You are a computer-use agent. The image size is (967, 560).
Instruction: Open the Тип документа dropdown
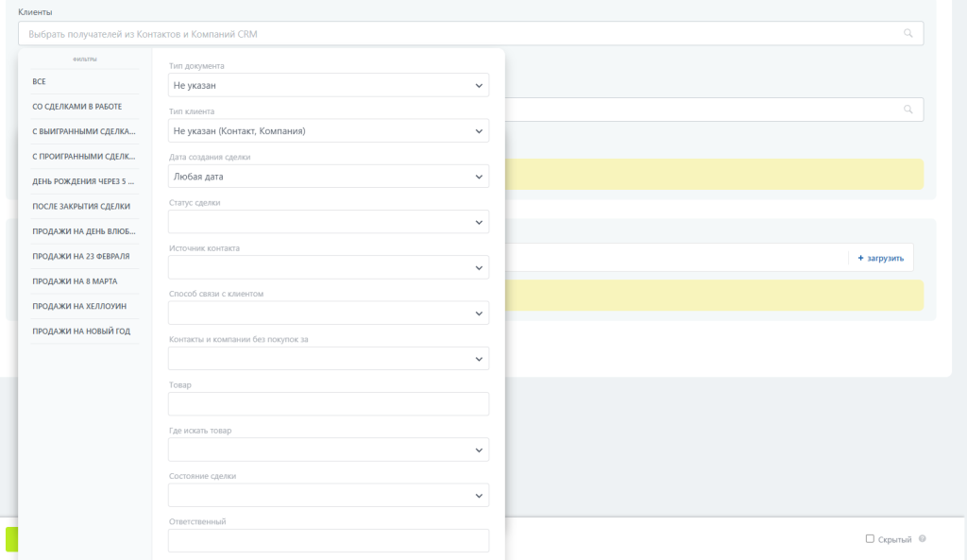tap(328, 85)
